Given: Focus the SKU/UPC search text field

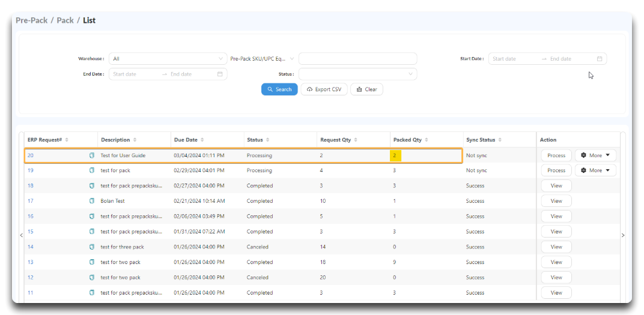Looking at the screenshot, I should [357, 59].
